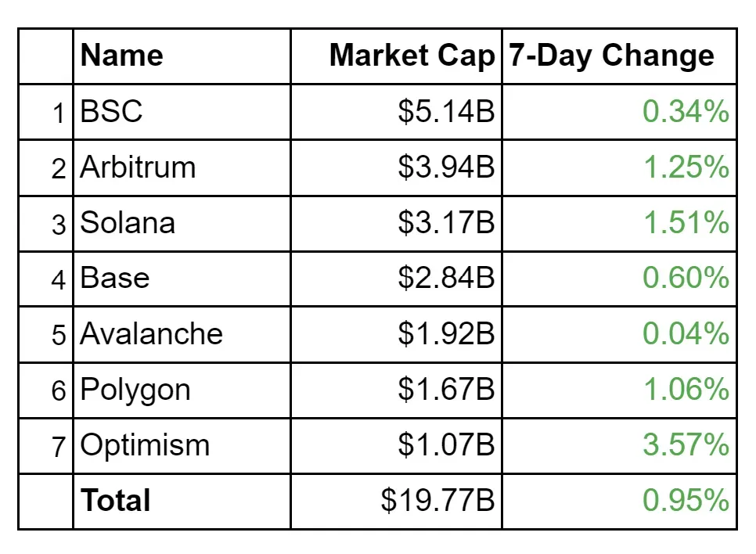Screen dimensions: 756x554
Task: Select the Arbitrum name cell
Action: [138, 167]
